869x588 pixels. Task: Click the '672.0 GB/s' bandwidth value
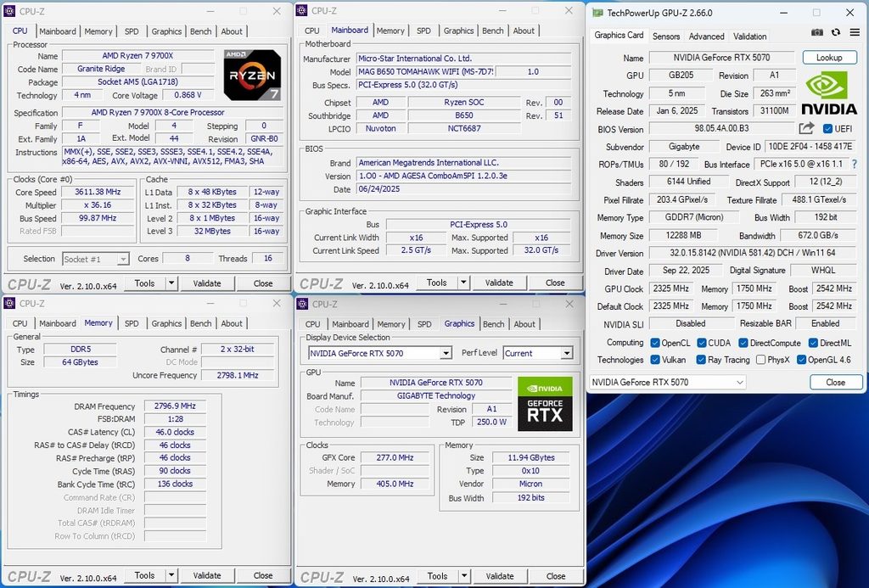[x=818, y=235]
